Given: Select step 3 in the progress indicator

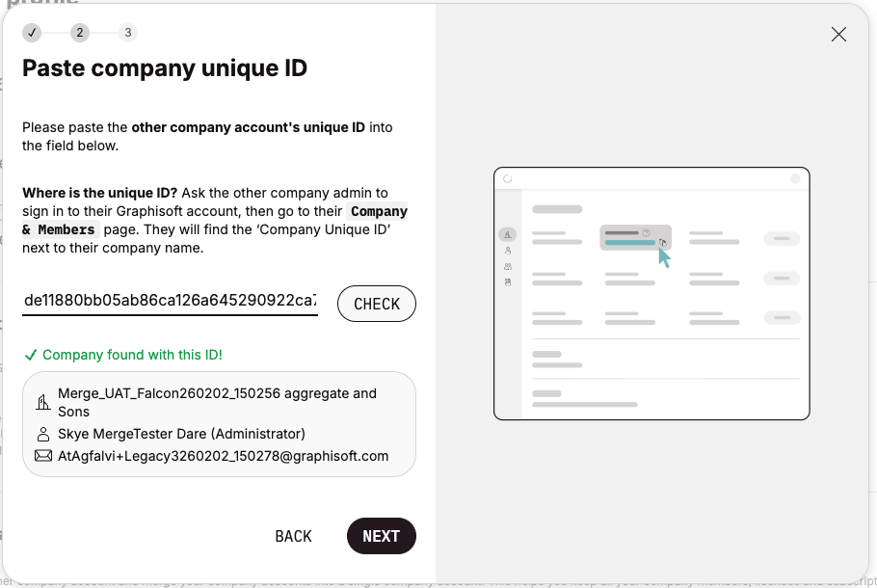Looking at the screenshot, I should coord(128,32).
